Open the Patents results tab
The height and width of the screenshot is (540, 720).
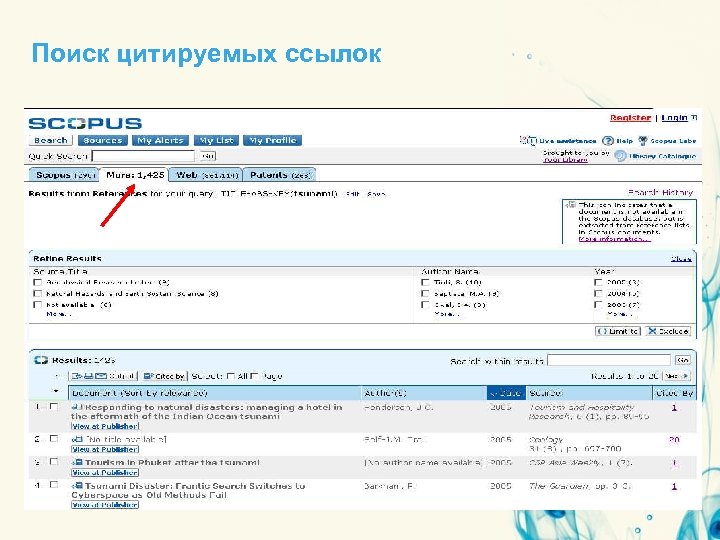pos(280,175)
